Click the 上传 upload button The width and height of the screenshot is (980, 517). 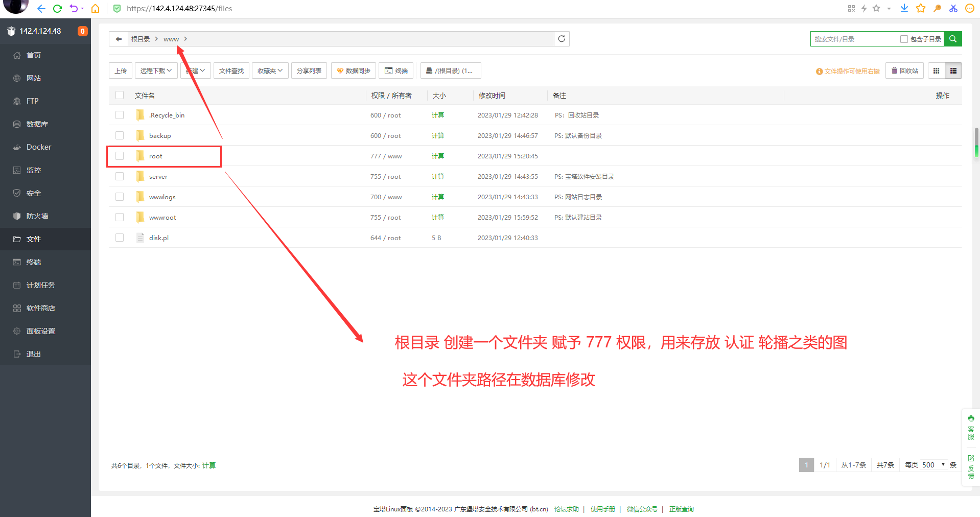(121, 70)
